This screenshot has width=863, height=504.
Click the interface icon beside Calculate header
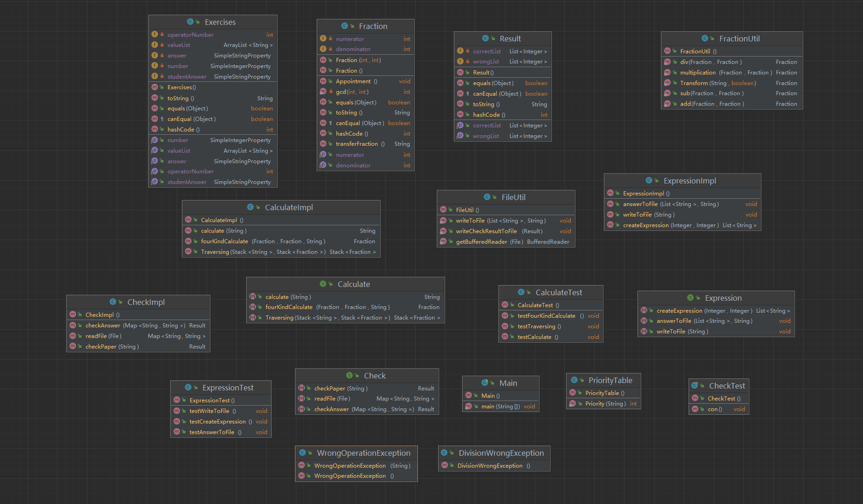pyautogui.click(x=323, y=284)
